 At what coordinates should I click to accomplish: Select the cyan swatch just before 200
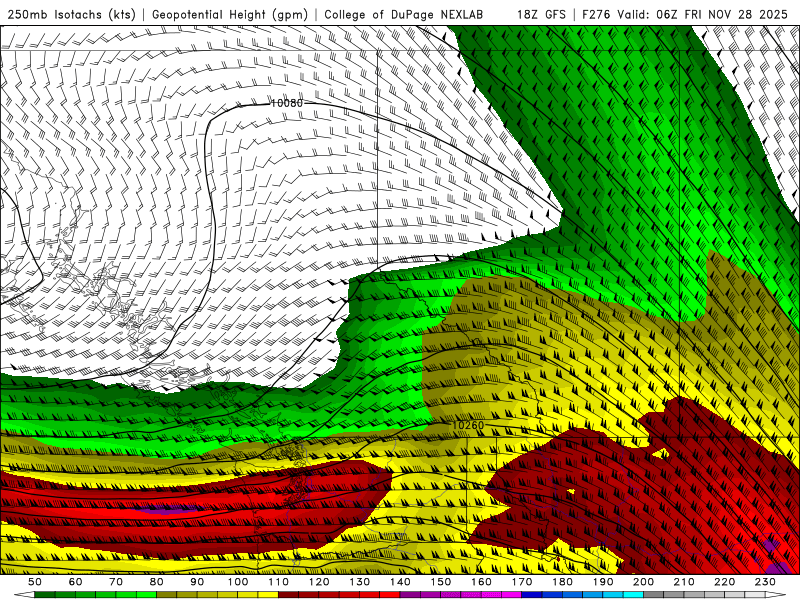633,594
